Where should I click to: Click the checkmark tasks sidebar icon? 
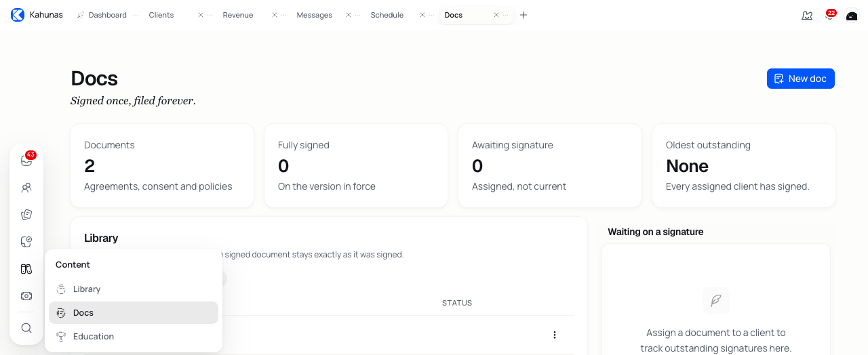[x=26, y=242]
